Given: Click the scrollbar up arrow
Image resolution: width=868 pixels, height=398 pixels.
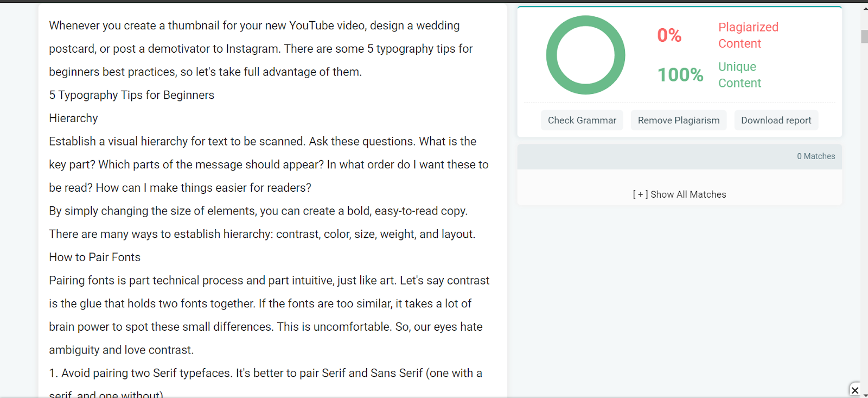Looking at the screenshot, I should 864,8.
